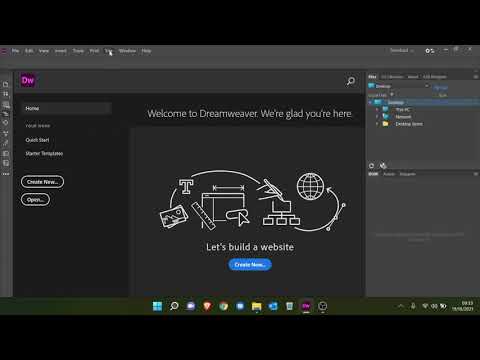The height and width of the screenshot is (360, 480).
Task: Click the Dreamweaver Dw logo
Action: click(28, 80)
